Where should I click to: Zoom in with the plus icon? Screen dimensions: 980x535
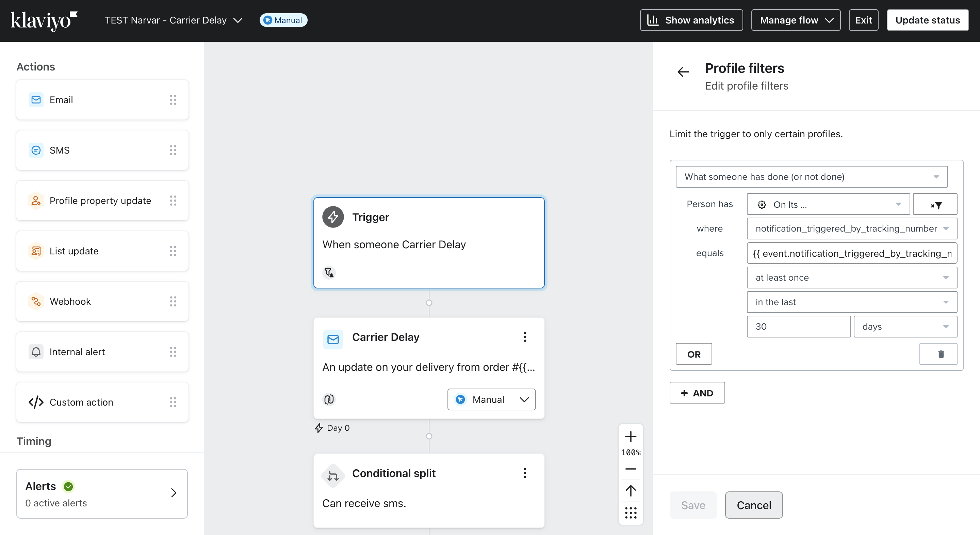(631, 437)
